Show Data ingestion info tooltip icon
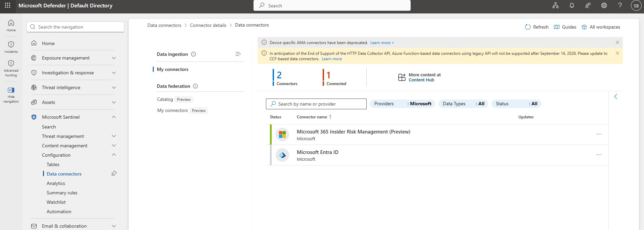The width and height of the screenshot is (644, 230). (193, 54)
